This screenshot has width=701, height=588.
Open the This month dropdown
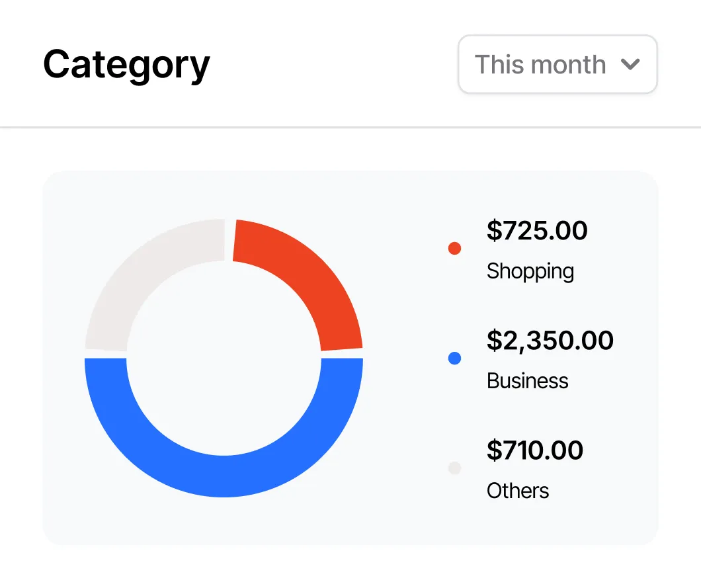(557, 65)
